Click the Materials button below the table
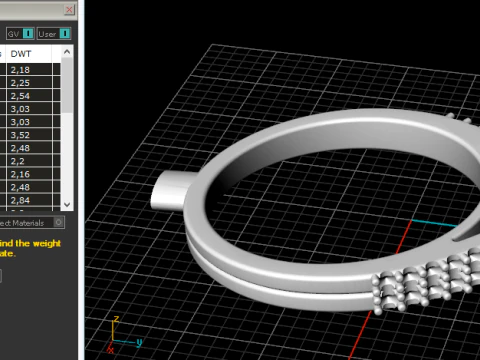 [x=32, y=223]
